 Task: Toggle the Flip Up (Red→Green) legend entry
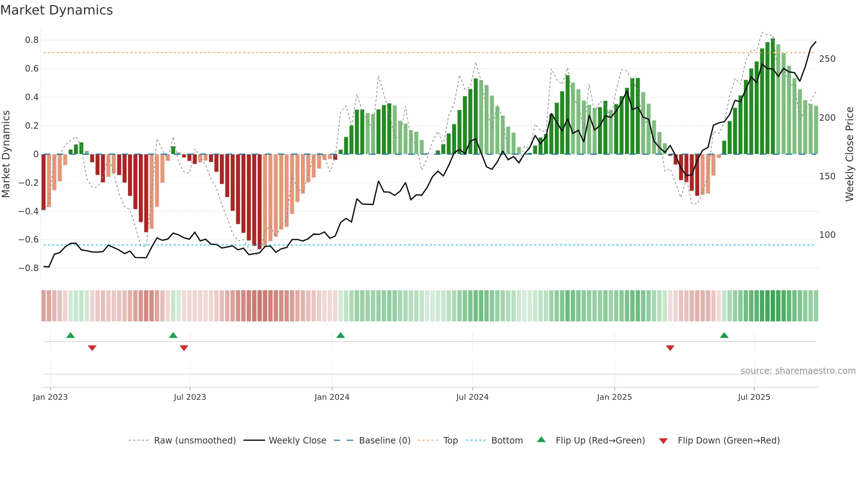click(591, 440)
